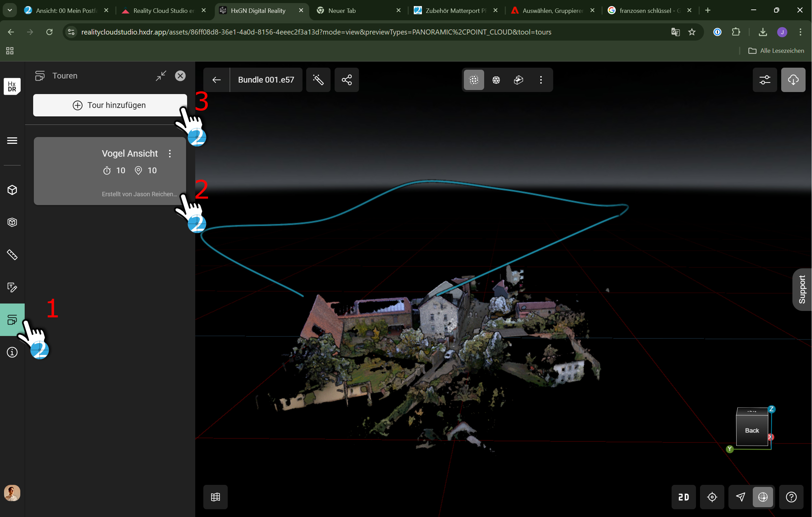Open the Chrome profile J avatar
812x517 pixels.
pyautogui.click(x=782, y=32)
